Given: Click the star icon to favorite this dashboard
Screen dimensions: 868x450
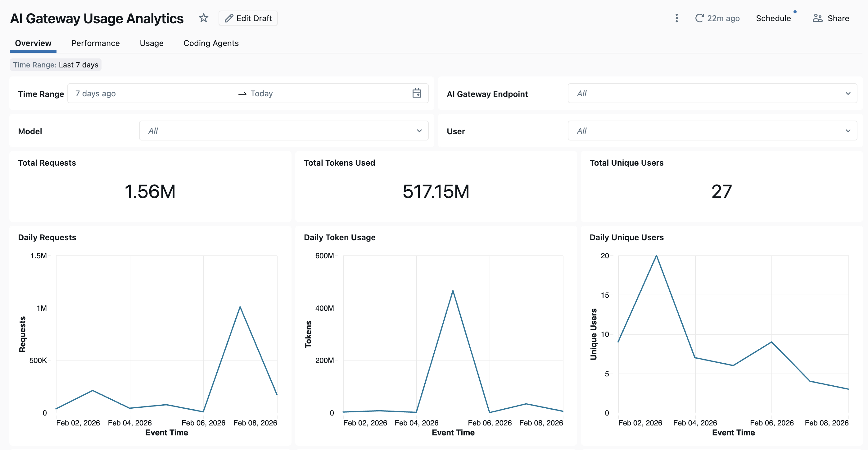Looking at the screenshot, I should pyautogui.click(x=204, y=18).
